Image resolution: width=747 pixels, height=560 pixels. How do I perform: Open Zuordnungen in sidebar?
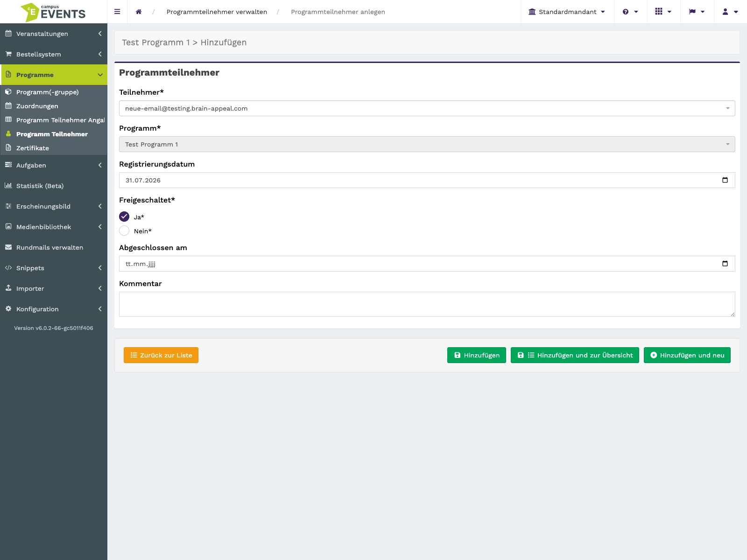[x=54, y=106]
